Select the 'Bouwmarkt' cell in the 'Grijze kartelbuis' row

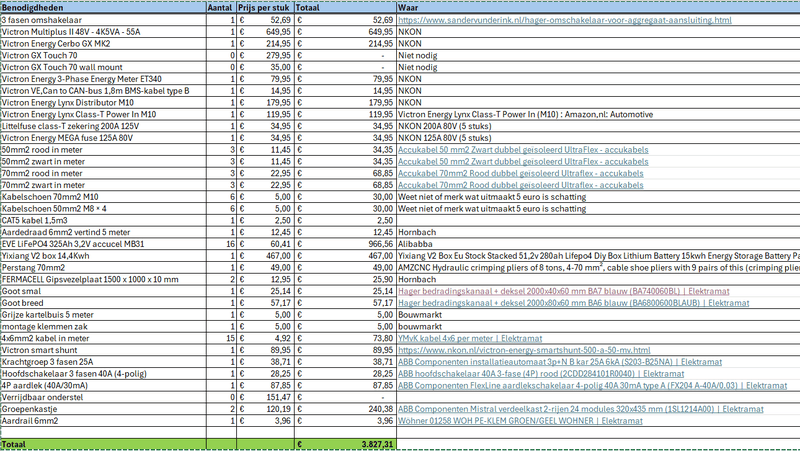(598, 315)
